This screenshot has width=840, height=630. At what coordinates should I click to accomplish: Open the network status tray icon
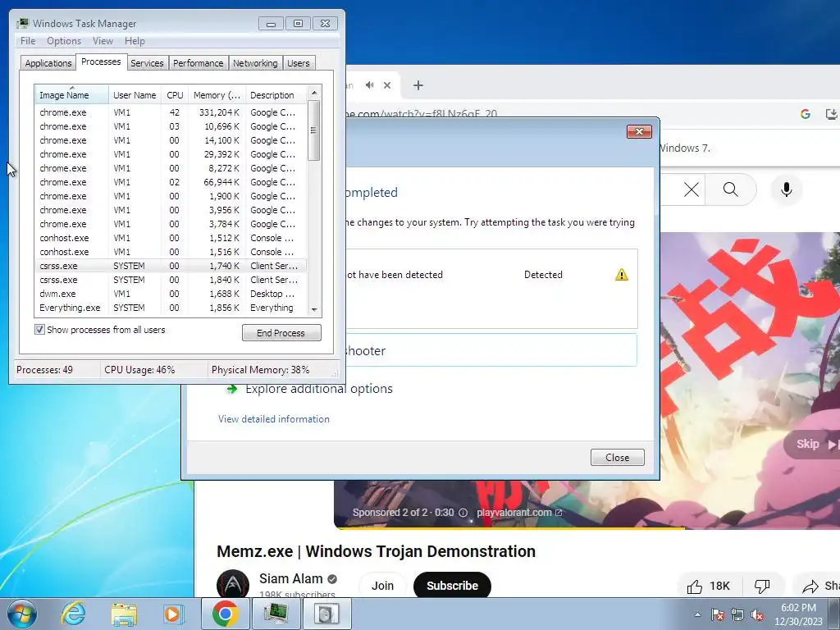737,614
